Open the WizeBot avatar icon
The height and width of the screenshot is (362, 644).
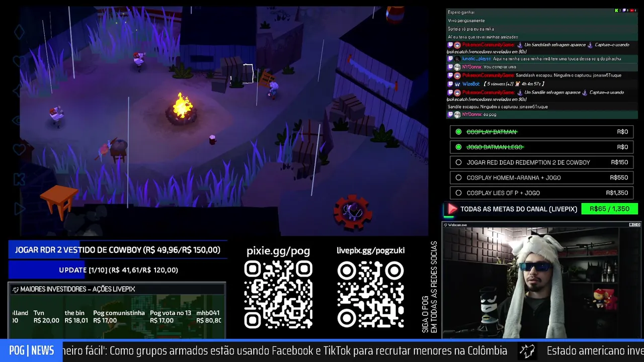[457, 84]
